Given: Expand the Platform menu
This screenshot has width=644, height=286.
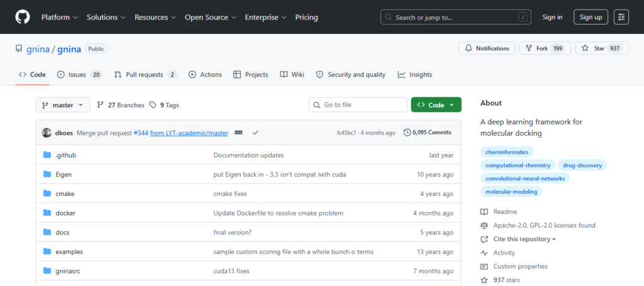Looking at the screenshot, I should tap(60, 17).
